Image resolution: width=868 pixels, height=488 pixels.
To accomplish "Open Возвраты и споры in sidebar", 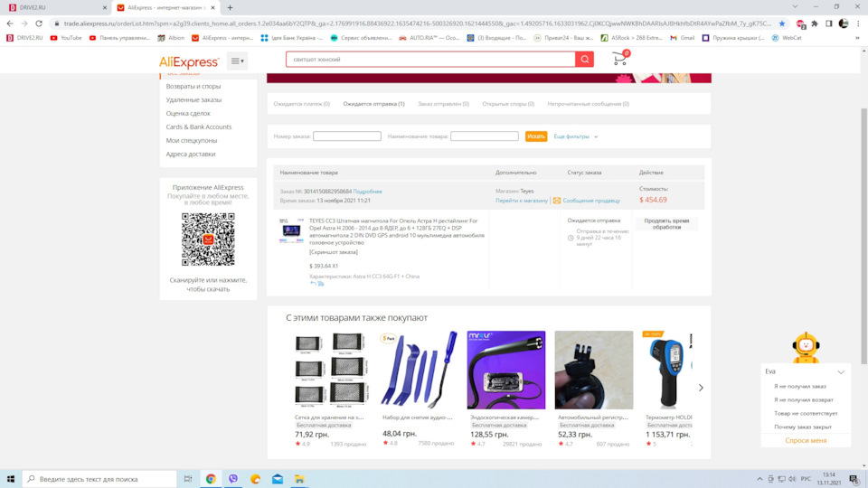I will pyautogui.click(x=193, y=87).
